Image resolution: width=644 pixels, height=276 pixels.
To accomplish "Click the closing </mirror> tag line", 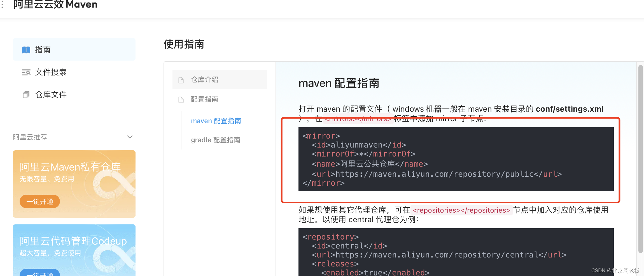I will coord(323,183).
